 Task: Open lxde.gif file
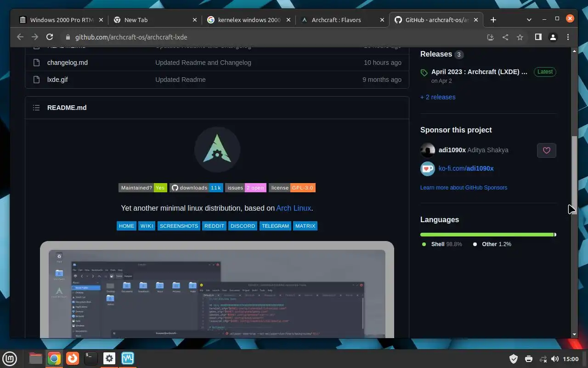(57, 80)
